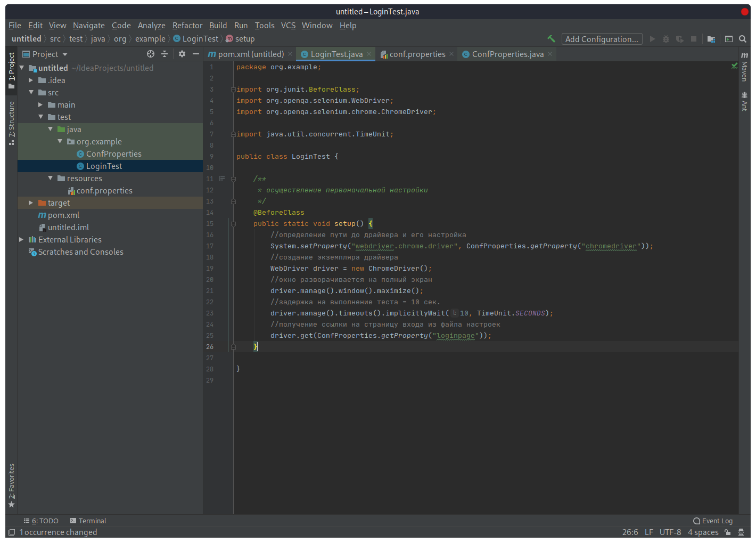Open Project Structure icon in toolbar
The image size is (756, 543).
(x=711, y=39)
